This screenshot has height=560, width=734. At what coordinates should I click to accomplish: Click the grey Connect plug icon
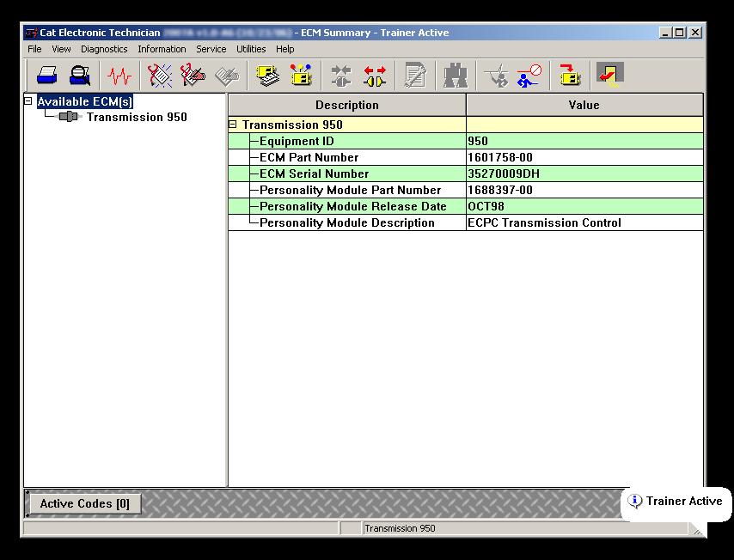tap(340, 76)
